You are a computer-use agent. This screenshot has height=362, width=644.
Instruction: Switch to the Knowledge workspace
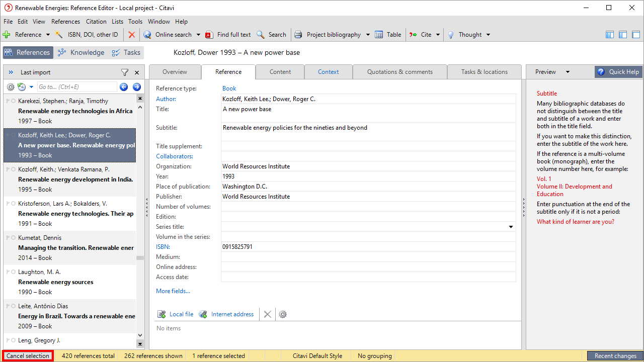coord(81,53)
